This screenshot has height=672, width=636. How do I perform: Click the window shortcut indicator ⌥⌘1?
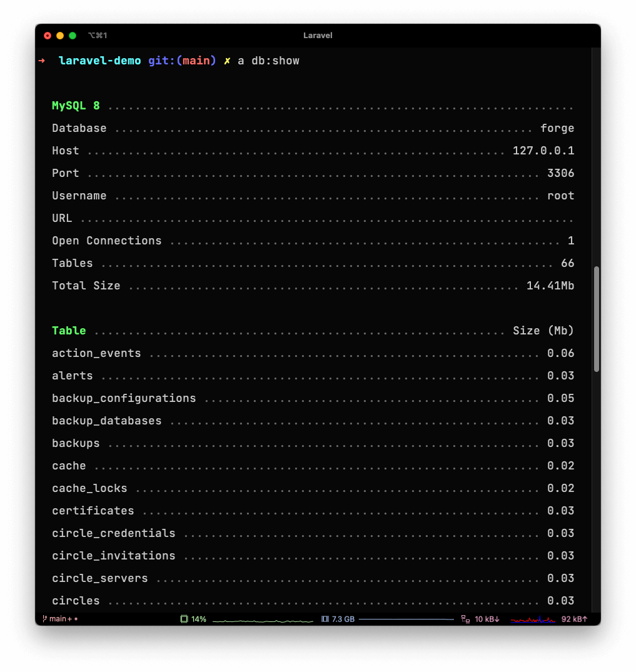click(x=98, y=36)
